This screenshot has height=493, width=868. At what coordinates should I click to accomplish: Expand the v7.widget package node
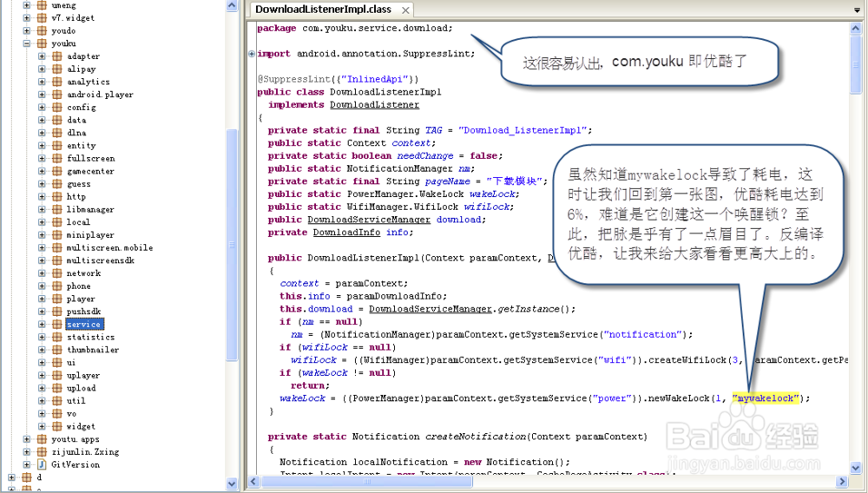click(27, 17)
